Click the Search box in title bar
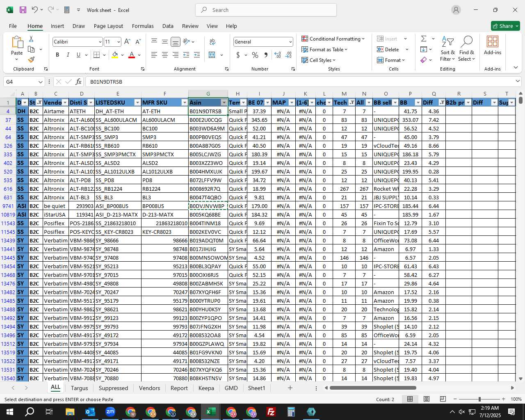Image resolution: width=525 pixels, height=420 pixels. tap(266, 10)
